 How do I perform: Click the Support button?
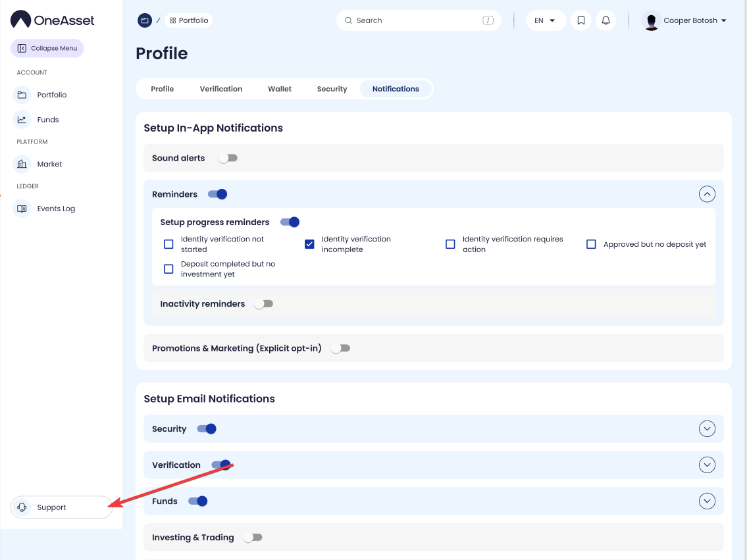click(61, 507)
